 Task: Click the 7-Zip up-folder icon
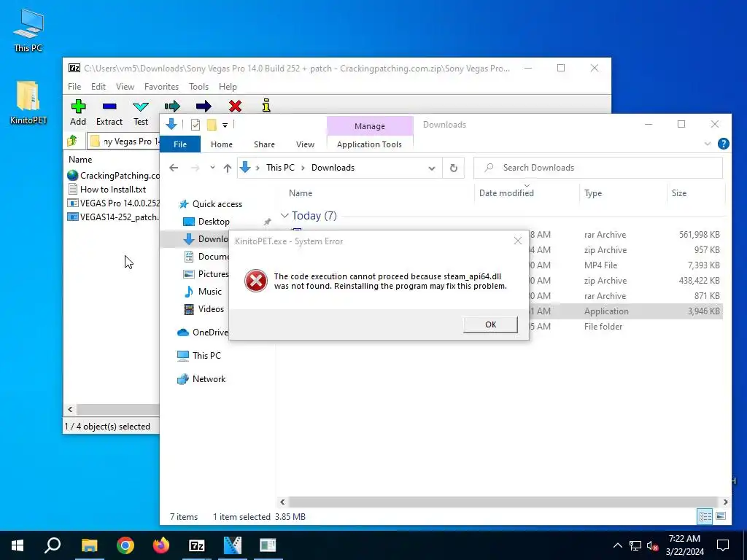coord(72,141)
